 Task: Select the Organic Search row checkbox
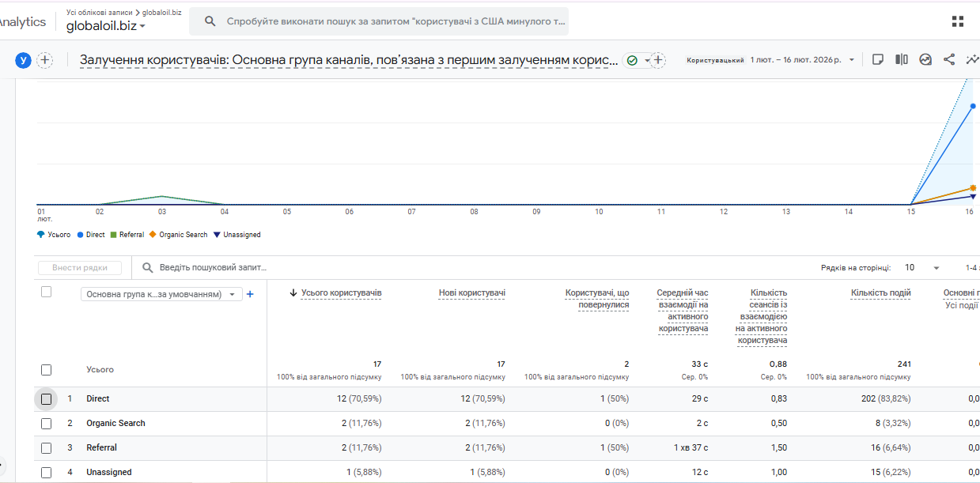pyautogui.click(x=46, y=424)
